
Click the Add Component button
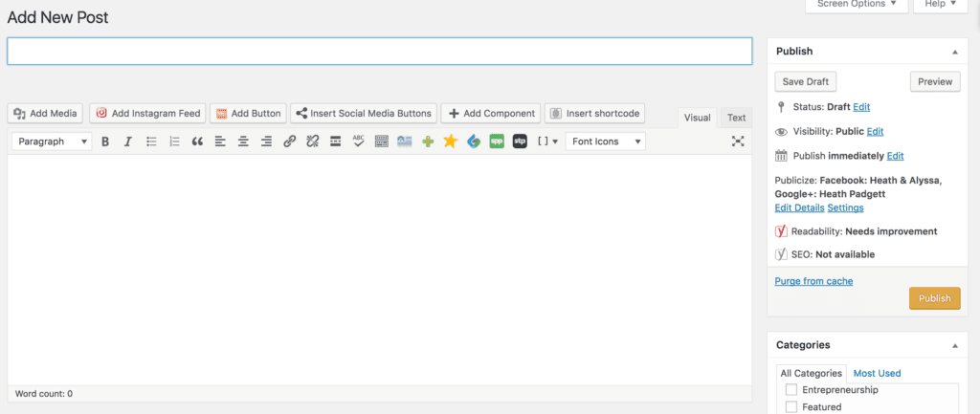[492, 114]
